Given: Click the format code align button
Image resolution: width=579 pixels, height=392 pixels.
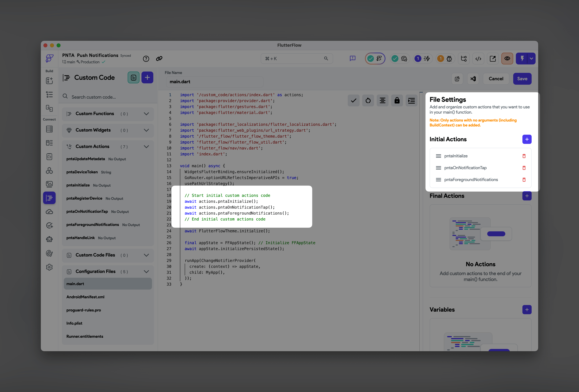Looking at the screenshot, I should (382, 101).
